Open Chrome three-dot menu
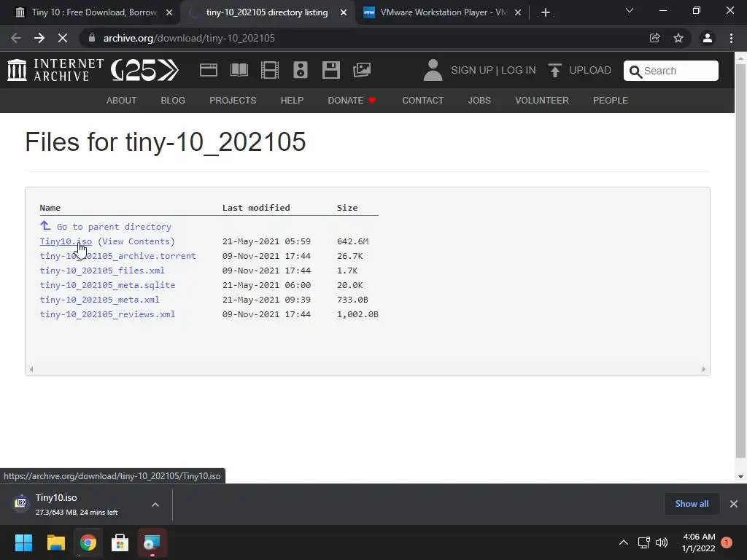The image size is (747, 560). tap(731, 38)
